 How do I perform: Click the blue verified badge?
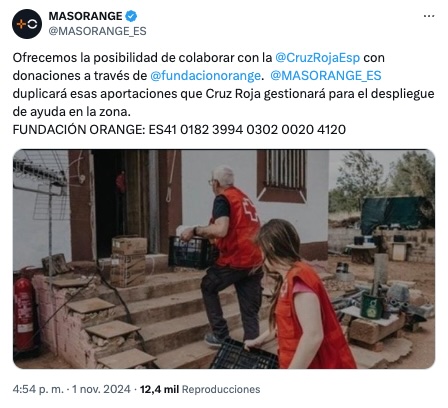coord(131,16)
